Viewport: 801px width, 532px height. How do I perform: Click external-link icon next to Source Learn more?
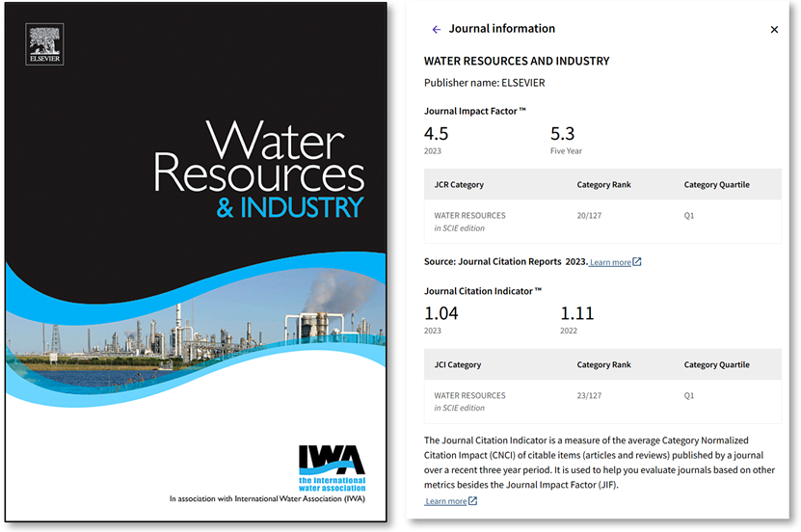637,262
